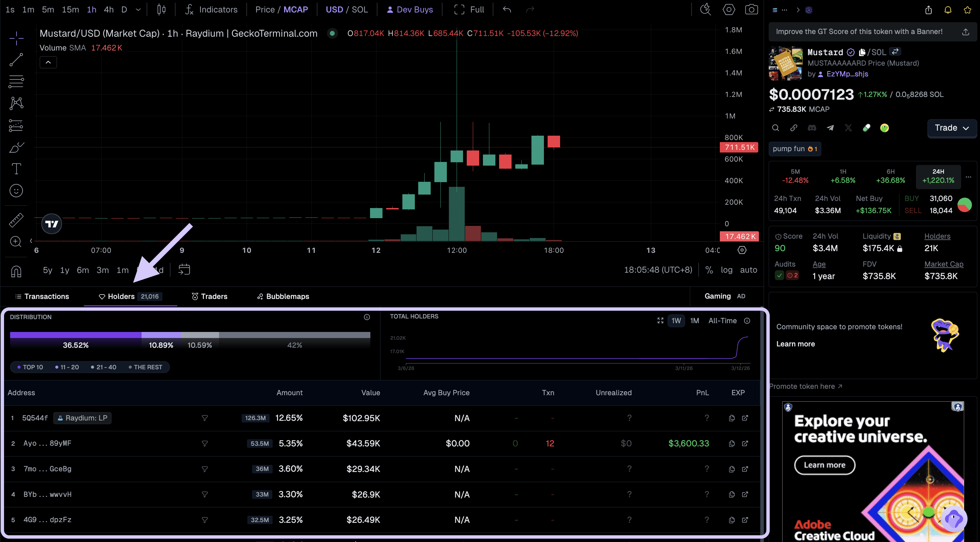
Task: Open chart settings hexagon icon
Action: [x=729, y=9]
